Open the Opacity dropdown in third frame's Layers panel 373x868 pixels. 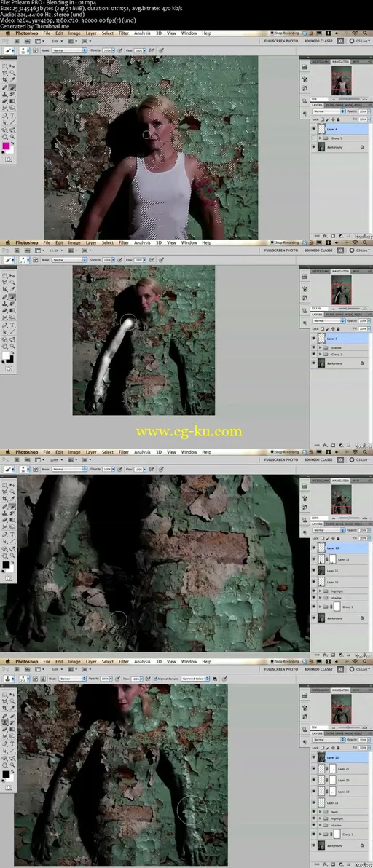[x=369, y=530]
